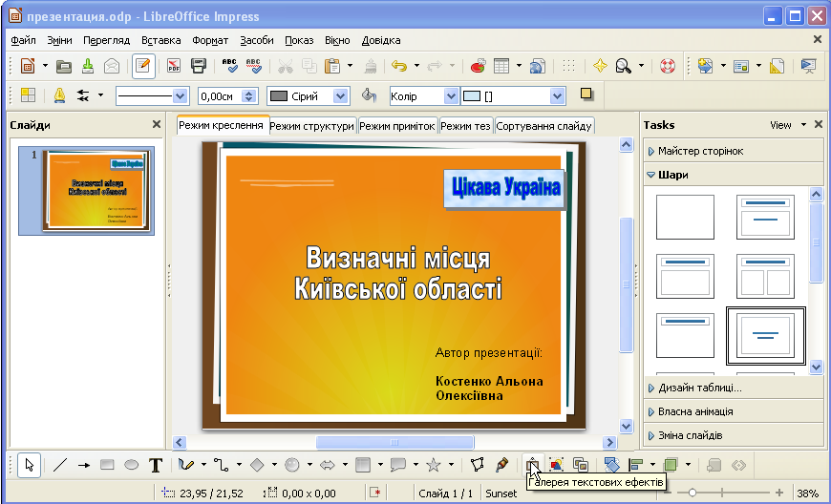Toggle the shadow button on line toolbar
The width and height of the screenshot is (831, 504).
pos(586,94)
